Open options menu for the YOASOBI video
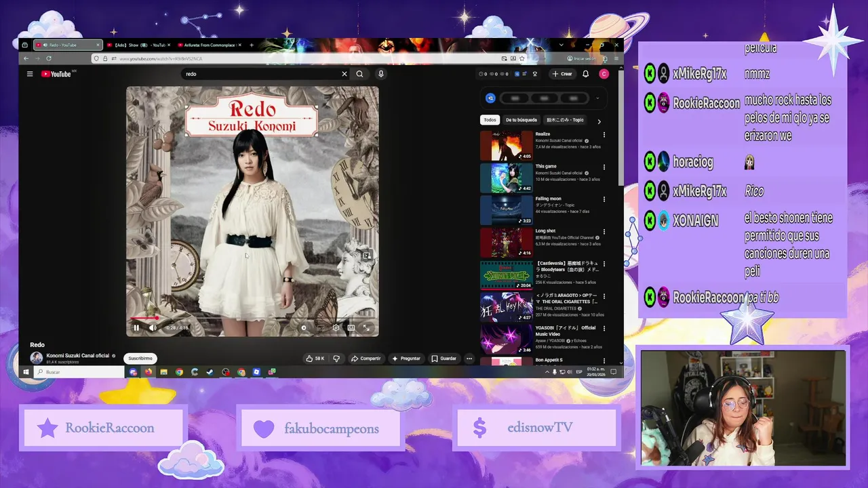 tap(604, 328)
